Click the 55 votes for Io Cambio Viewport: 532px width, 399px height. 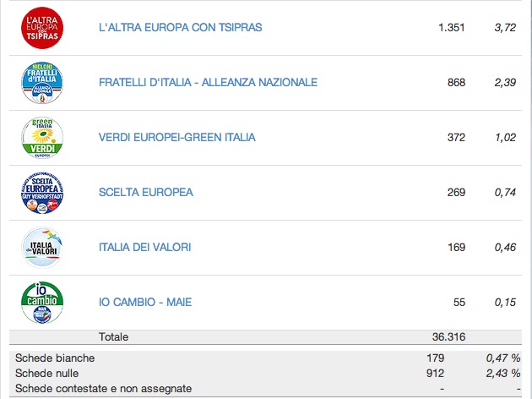459,303
